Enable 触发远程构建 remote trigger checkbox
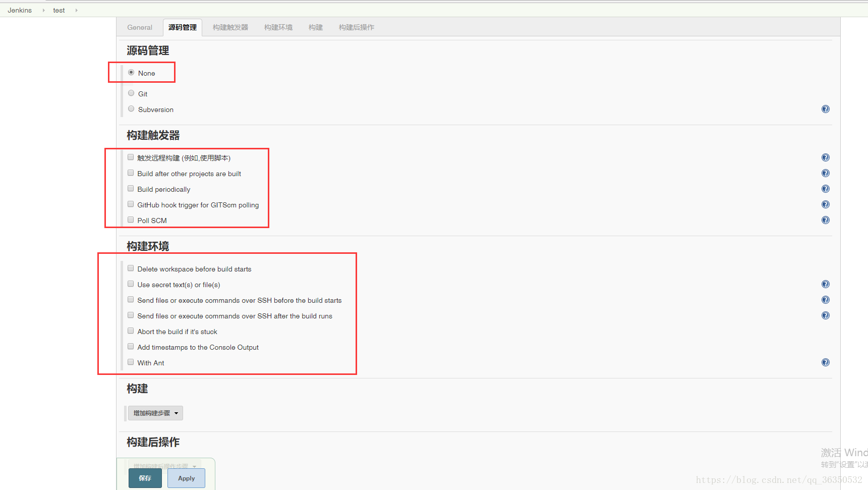The width and height of the screenshot is (868, 490). tap(131, 157)
